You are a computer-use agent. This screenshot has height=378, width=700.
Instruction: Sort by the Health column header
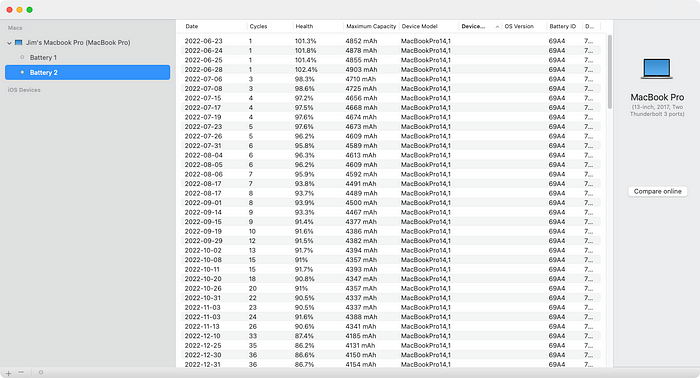tap(304, 26)
